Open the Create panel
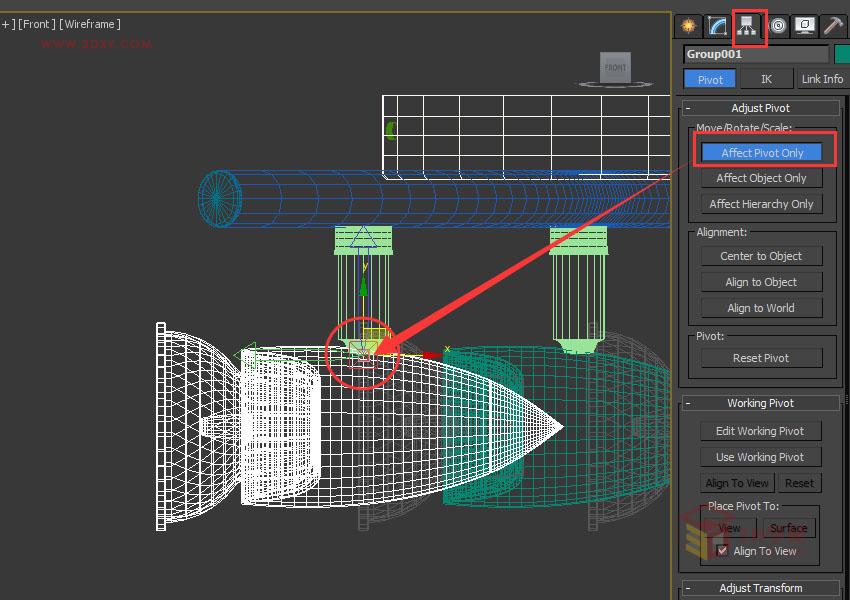 point(688,26)
